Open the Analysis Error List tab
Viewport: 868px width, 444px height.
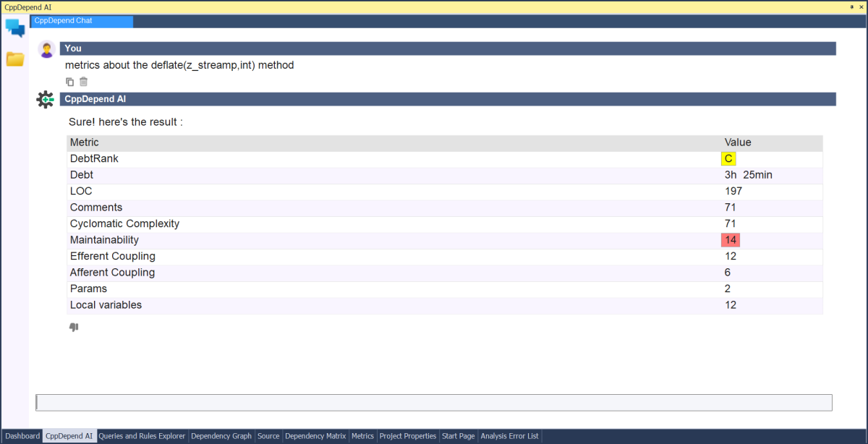[510, 436]
